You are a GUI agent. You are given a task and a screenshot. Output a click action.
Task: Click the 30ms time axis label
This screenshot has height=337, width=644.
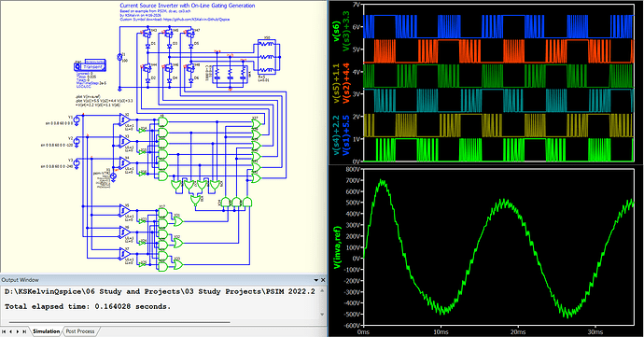[595, 331]
